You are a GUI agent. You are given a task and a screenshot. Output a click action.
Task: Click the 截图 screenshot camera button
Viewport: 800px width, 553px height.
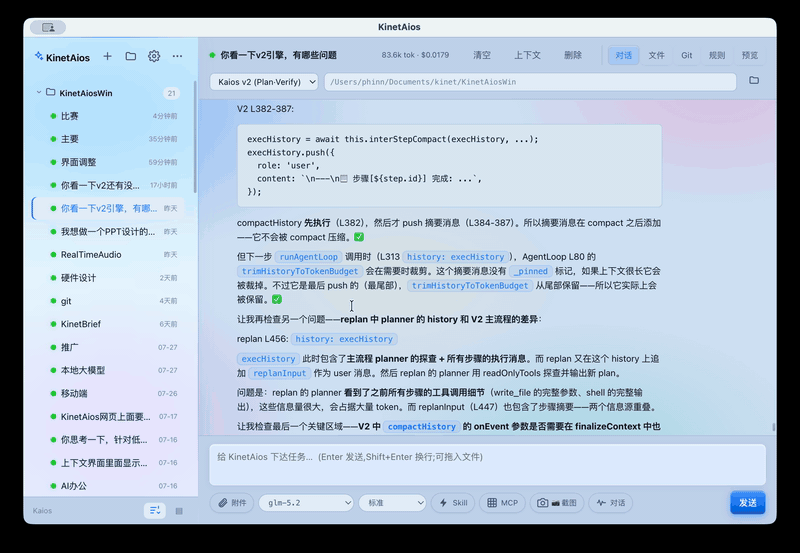pyautogui.click(x=557, y=502)
